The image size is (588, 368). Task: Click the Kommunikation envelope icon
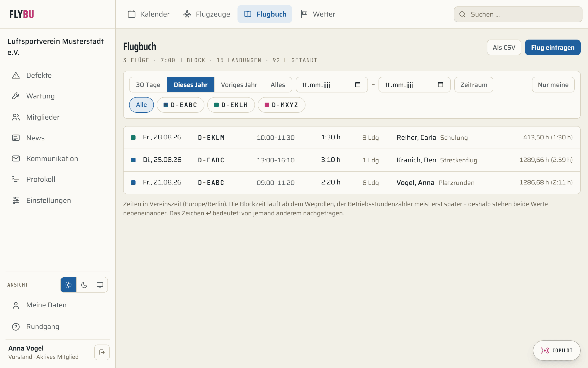(16, 159)
